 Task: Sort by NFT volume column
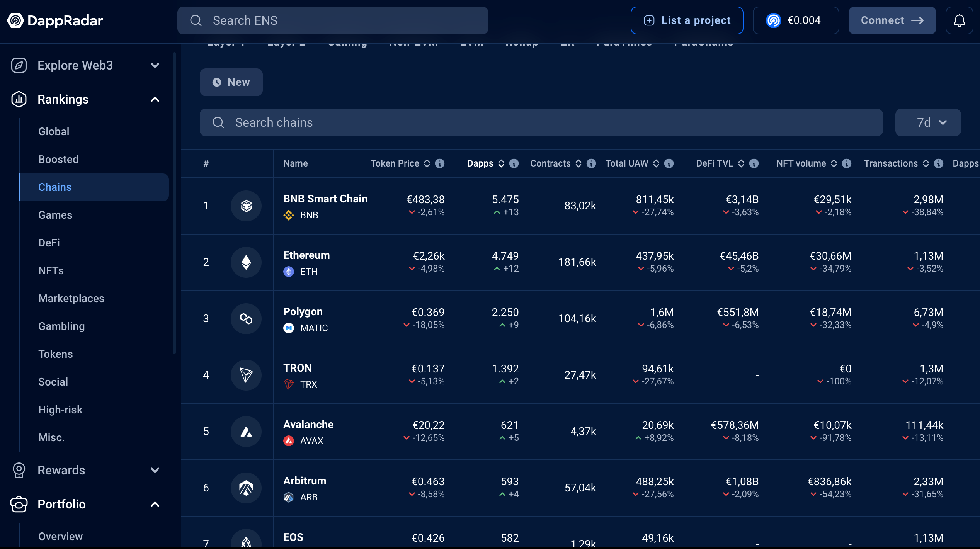point(834,163)
